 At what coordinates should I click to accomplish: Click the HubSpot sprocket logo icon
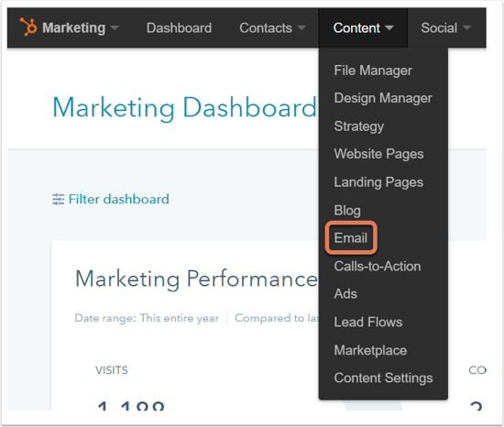(28, 27)
